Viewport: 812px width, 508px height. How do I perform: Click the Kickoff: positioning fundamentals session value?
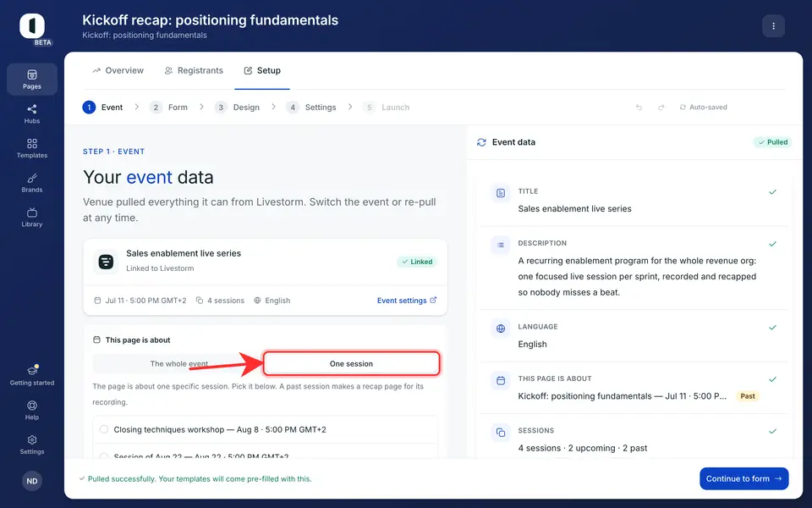click(622, 396)
